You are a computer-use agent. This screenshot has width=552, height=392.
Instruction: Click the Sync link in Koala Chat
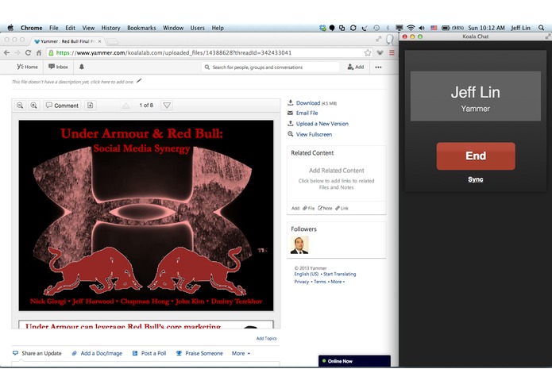pyautogui.click(x=476, y=179)
